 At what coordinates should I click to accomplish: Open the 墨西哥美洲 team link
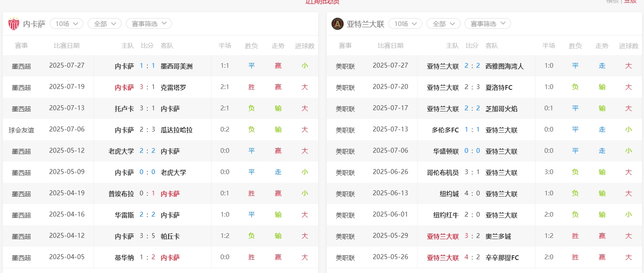coord(176,66)
